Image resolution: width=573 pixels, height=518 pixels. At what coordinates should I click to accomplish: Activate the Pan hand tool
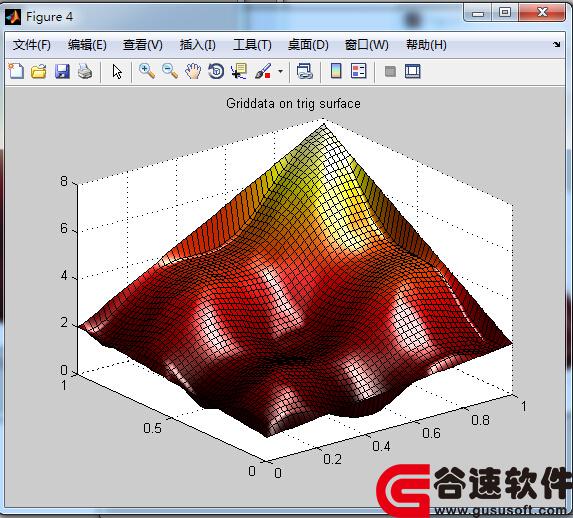pos(193,71)
